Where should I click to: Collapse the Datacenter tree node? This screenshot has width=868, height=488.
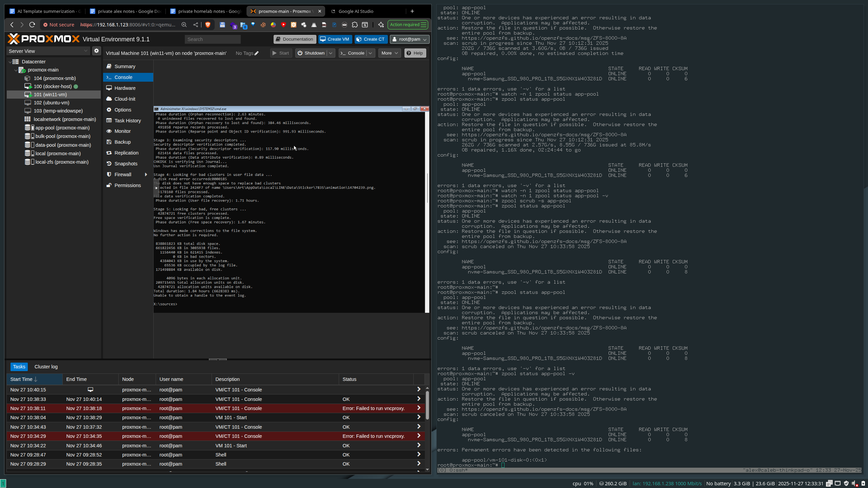10,62
